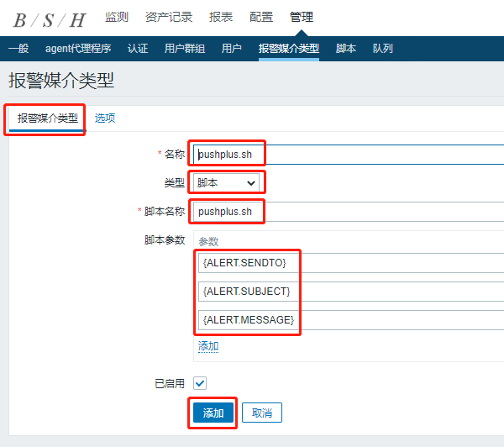Switch to the 报警媒介类型 form tab

pyautogui.click(x=48, y=118)
